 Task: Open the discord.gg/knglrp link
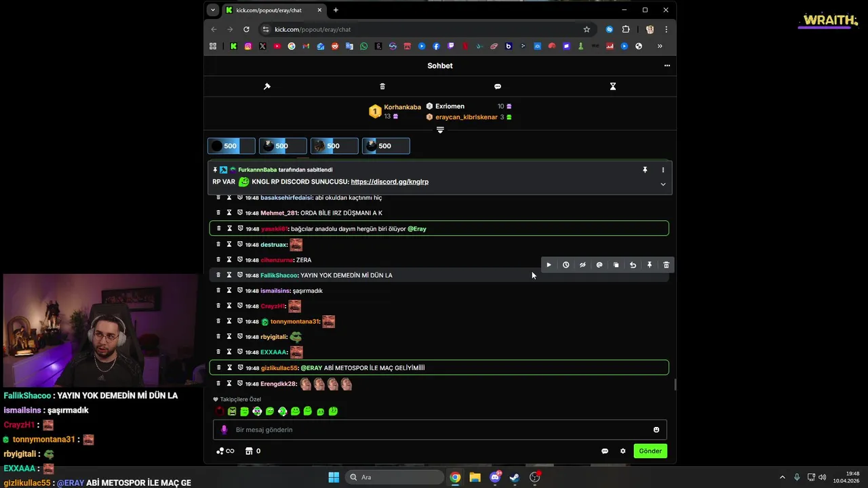389,182
